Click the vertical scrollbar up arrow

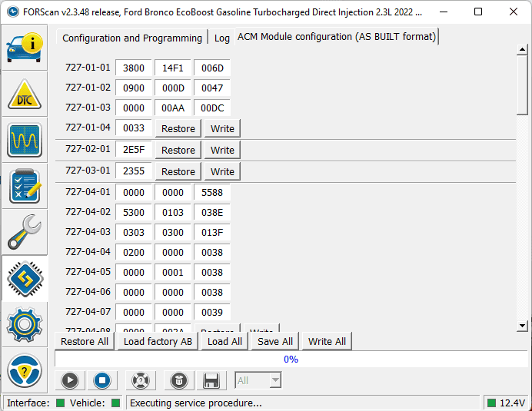coord(522,50)
